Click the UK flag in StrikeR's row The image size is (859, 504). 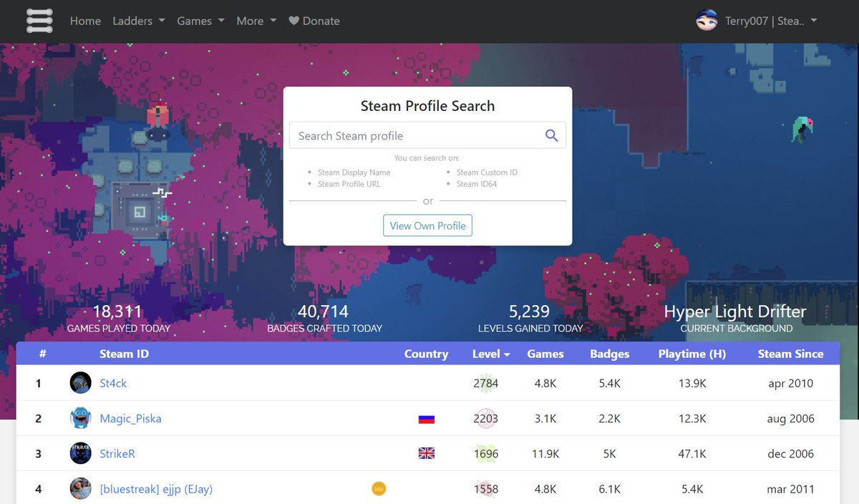pos(427,454)
